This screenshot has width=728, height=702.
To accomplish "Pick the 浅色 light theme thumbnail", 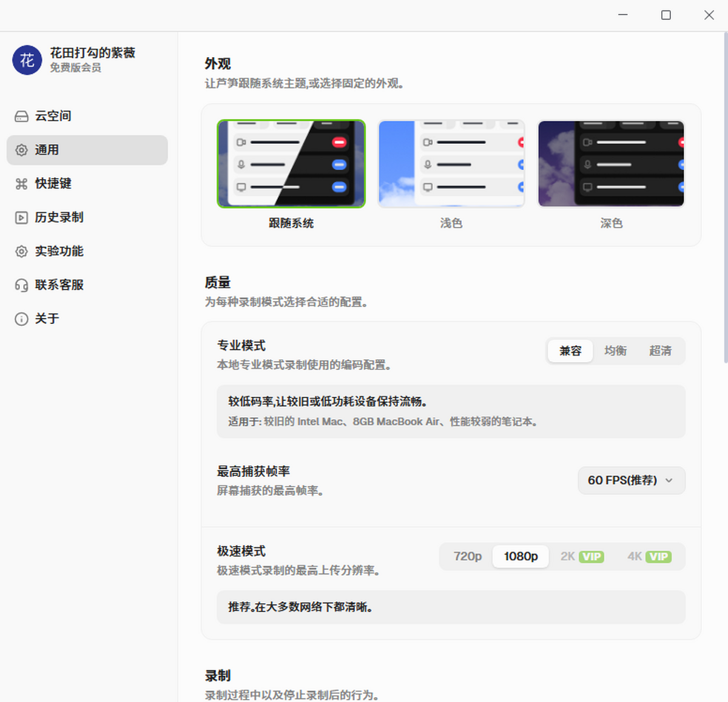I will point(451,164).
